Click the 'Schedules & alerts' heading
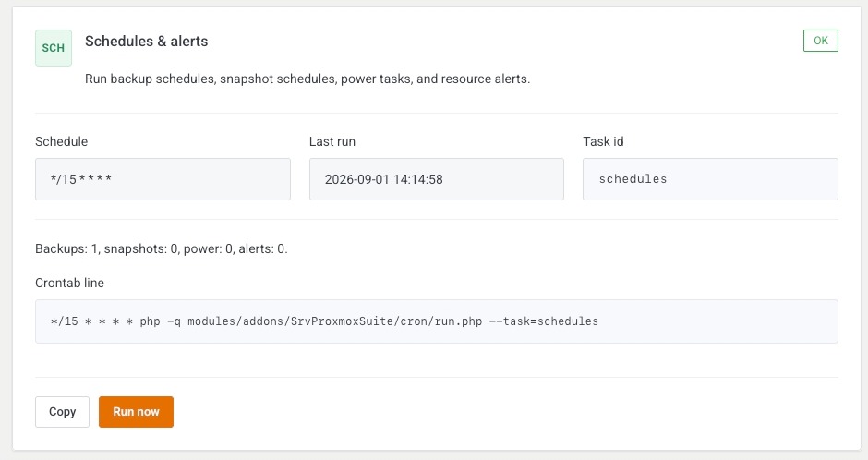Image resolution: width=868 pixels, height=460 pixels. tap(146, 41)
